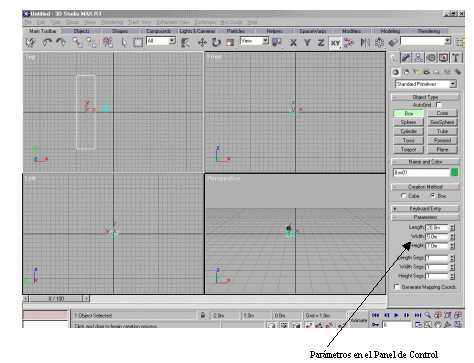Open the Utilities hammer panel icon
This screenshot has width=474, height=363.
[x=456, y=58]
